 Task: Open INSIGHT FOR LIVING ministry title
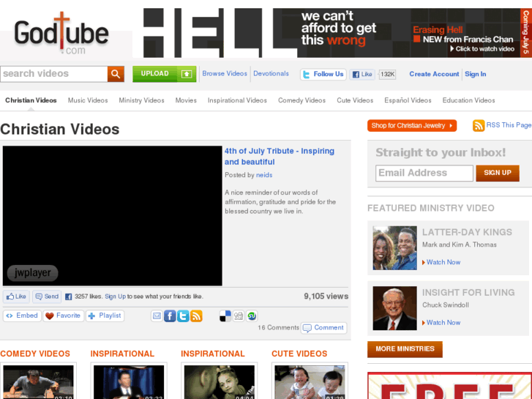[468, 293]
